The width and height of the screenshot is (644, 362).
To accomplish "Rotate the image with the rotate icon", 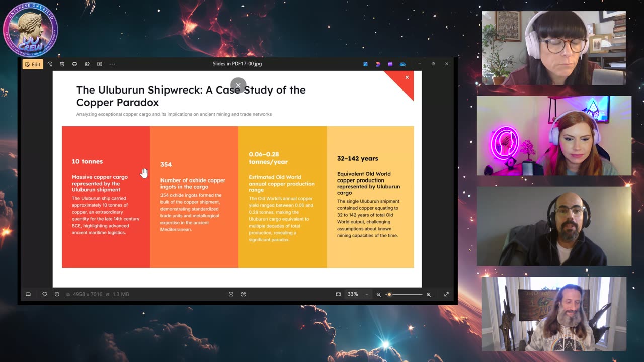I will (x=50, y=64).
